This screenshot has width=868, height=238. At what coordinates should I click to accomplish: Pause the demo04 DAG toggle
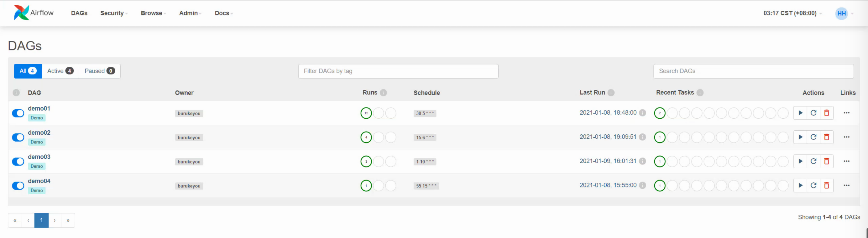pos(18,186)
